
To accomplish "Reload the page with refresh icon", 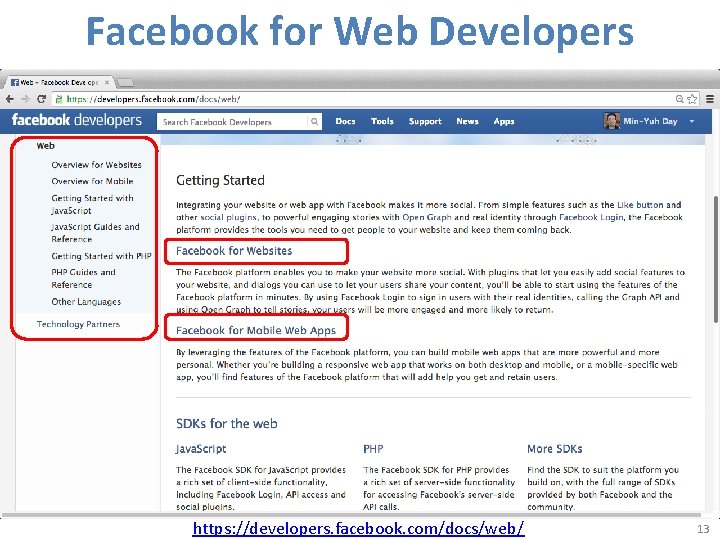I will pyautogui.click(x=42, y=99).
